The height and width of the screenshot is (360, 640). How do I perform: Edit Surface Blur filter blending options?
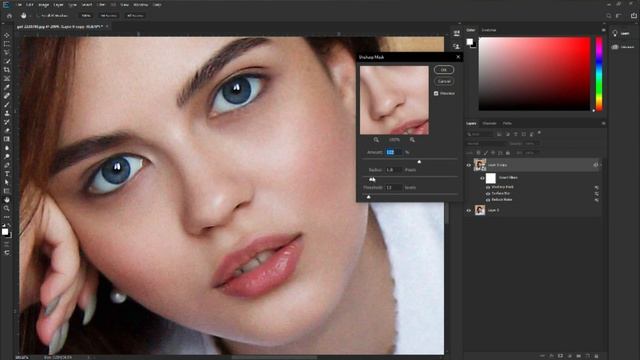[596, 194]
